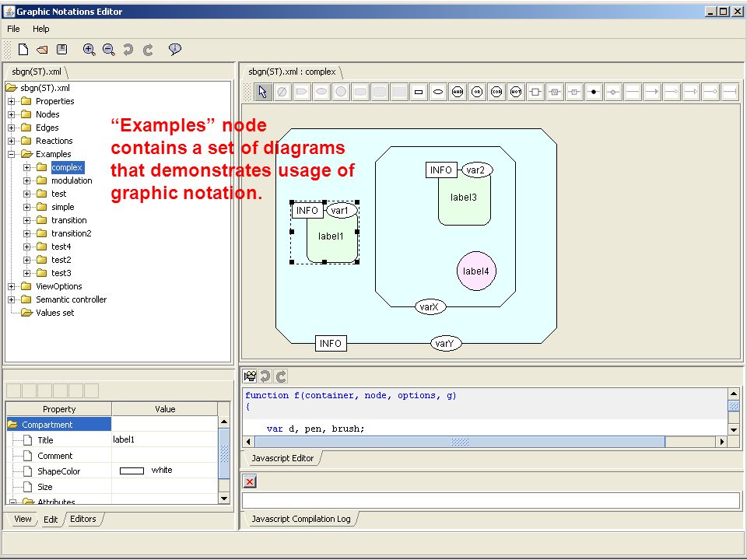Screen dimensions: 747x560
Task: Insert an XOR logic gate node
Action: pyautogui.click(x=496, y=92)
